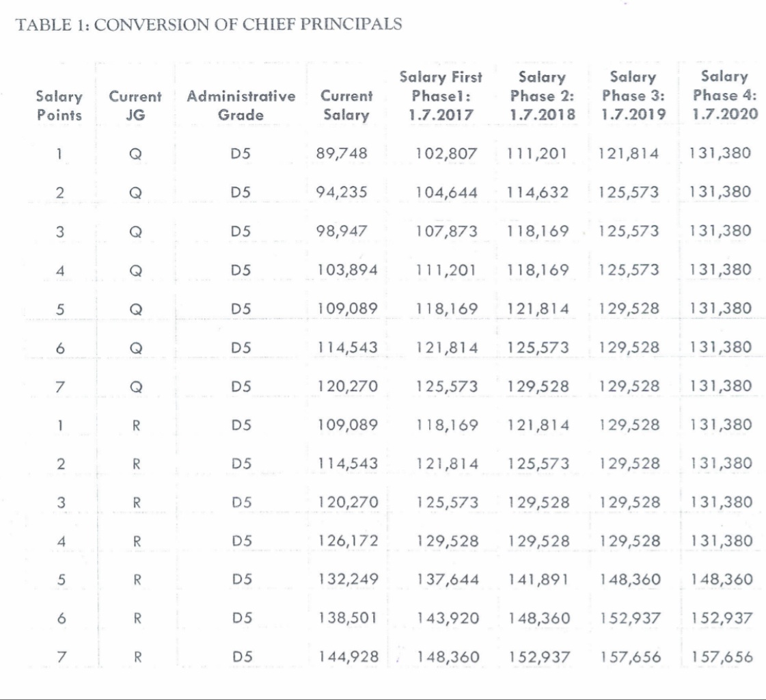Select the 'Salary Phase 3: 1.7.2019' header
The width and height of the screenshot is (766, 700).
point(631,96)
